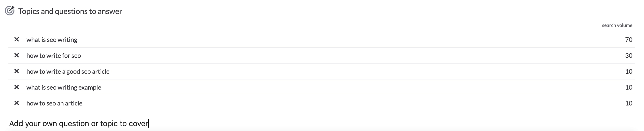This screenshot has width=644, height=131.
Task: Click the search volume value 70
Action: tap(629, 39)
